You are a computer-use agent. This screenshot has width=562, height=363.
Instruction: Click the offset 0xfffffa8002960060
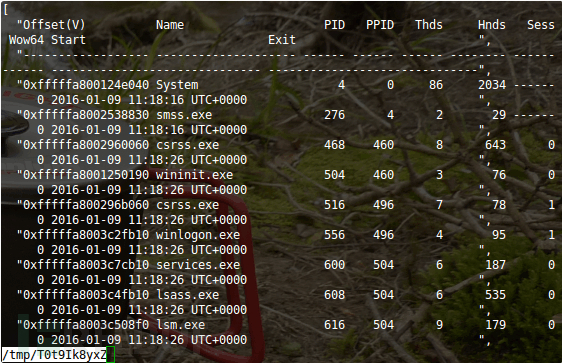(86, 145)
